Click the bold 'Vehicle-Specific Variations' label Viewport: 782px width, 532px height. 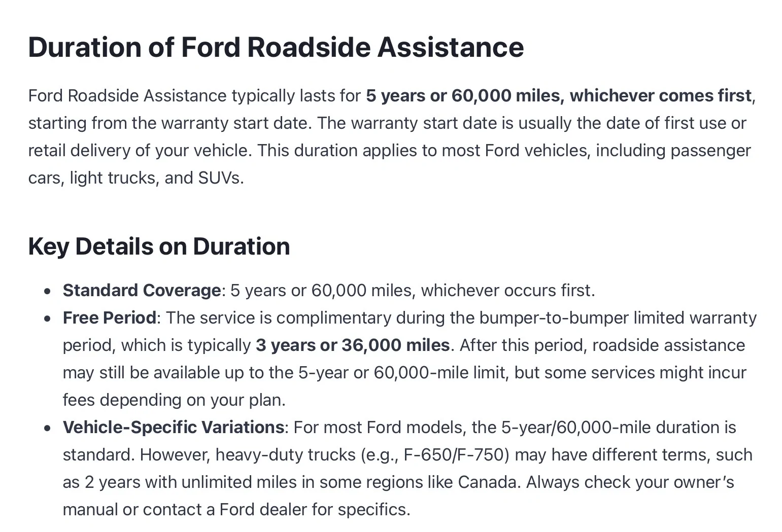173,427
